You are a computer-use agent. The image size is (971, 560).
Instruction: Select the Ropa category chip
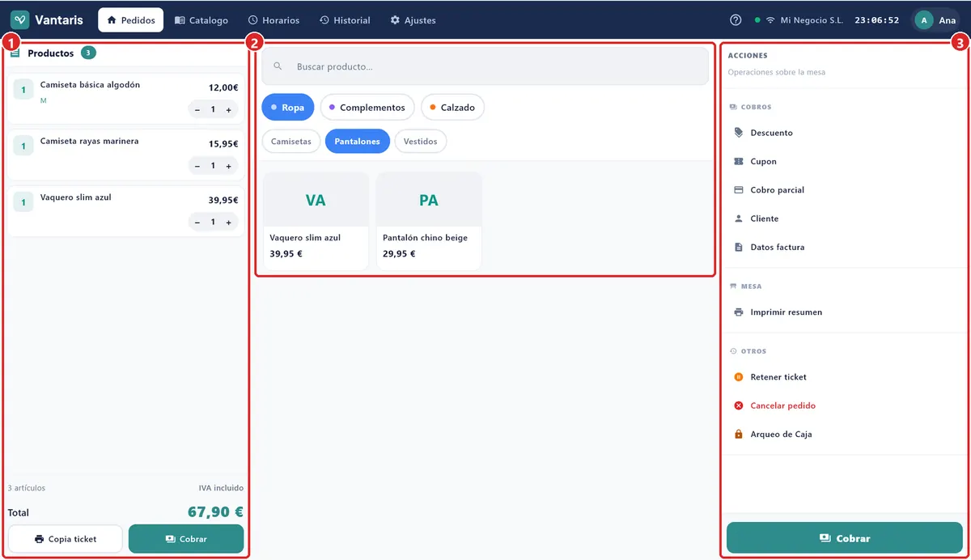(x=287, y=107)
